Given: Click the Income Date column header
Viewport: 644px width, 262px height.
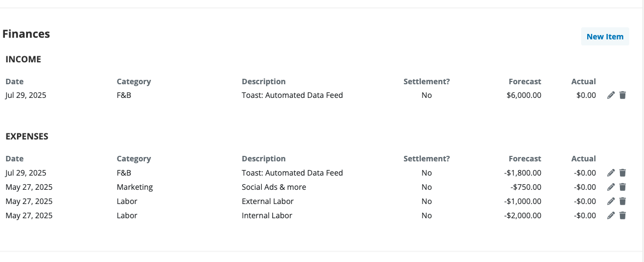Looking at the screenshot, I should pos(14,81).
